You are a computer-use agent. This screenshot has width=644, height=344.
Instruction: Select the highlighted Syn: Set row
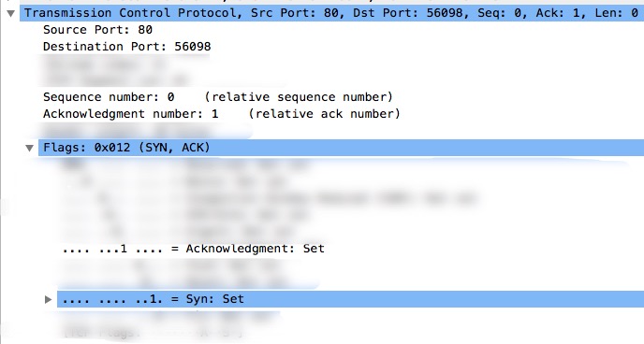[x=350, y=299]
